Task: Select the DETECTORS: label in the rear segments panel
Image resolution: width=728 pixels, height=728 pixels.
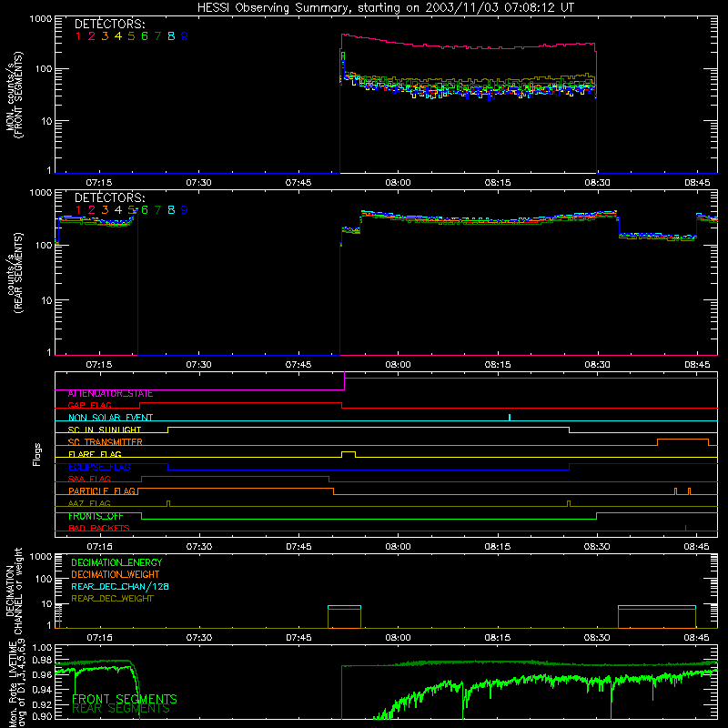Action: click(x=109, y=197)
